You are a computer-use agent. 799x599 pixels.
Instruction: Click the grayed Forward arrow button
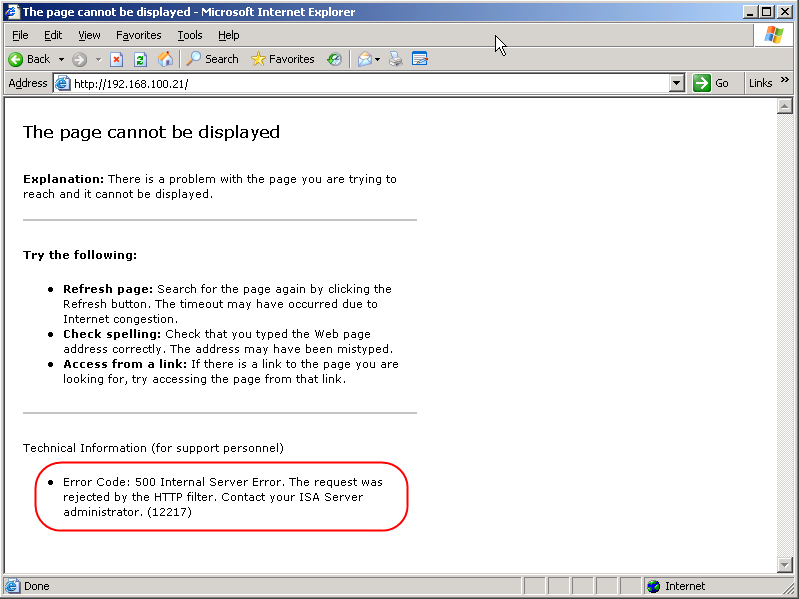(x=79, y=60)
